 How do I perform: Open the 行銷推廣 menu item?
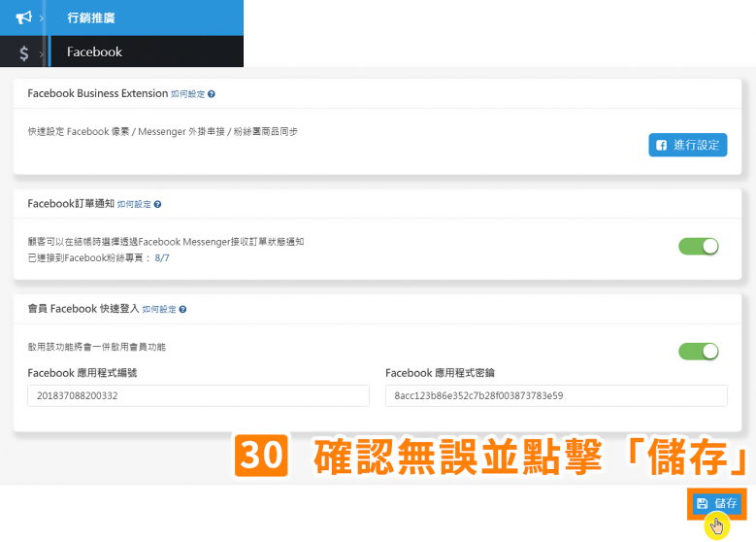pyautogui.click(x=90, y=17)
